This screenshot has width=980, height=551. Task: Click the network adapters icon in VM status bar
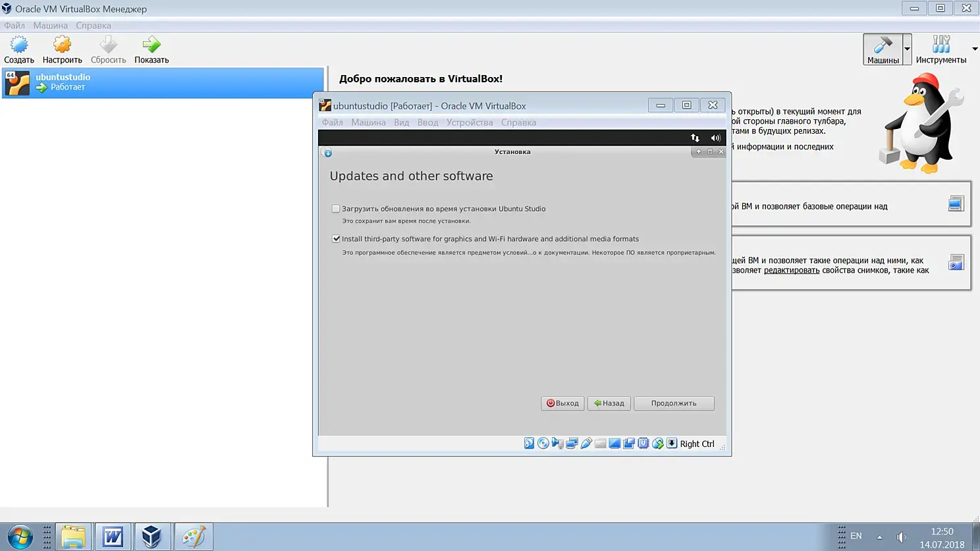572,444
